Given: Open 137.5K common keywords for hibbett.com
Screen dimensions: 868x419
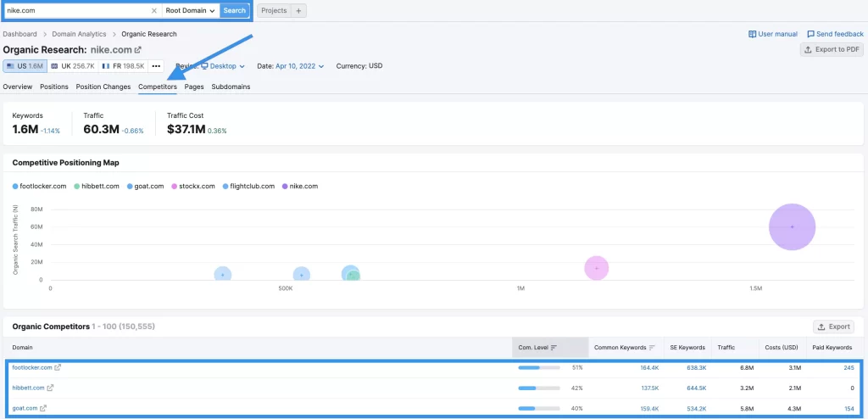Looking at the screenshot, I should coord(649,388).
